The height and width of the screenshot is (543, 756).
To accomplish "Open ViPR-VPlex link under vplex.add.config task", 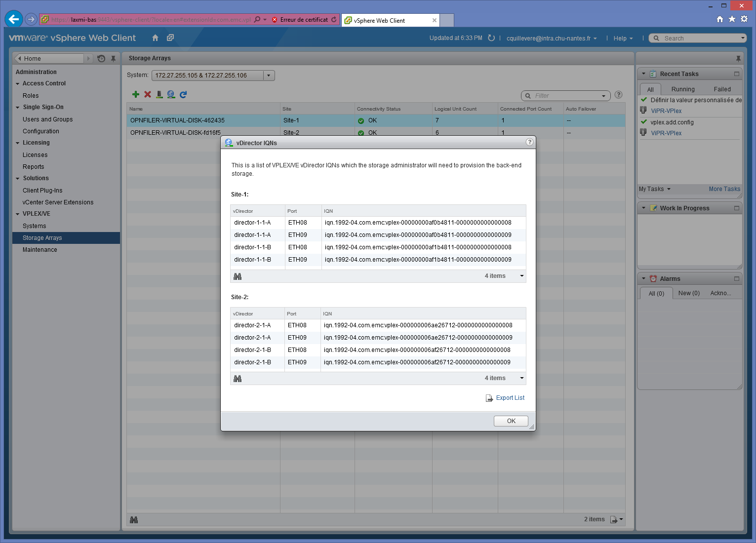I will tap(666, 133).
